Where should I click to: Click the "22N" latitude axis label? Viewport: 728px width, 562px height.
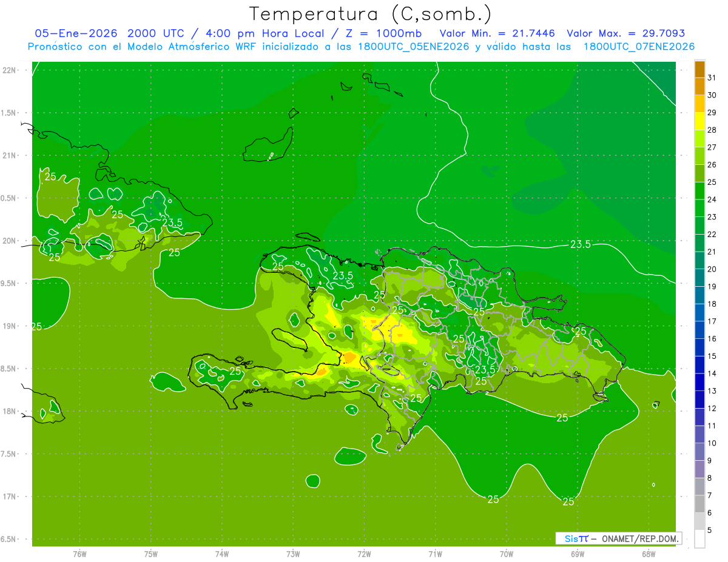tap(10, 70)
